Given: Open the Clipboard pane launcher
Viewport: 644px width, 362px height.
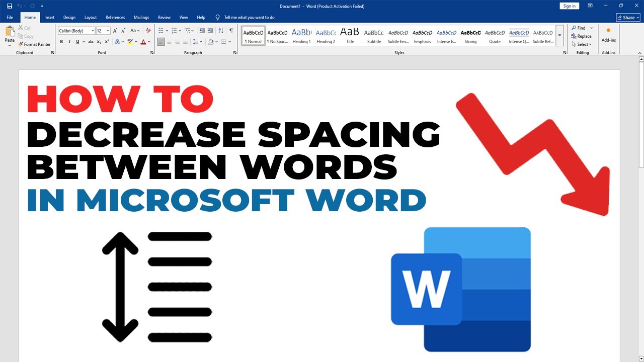Looking at the screenshot, I should pos(52,53).
